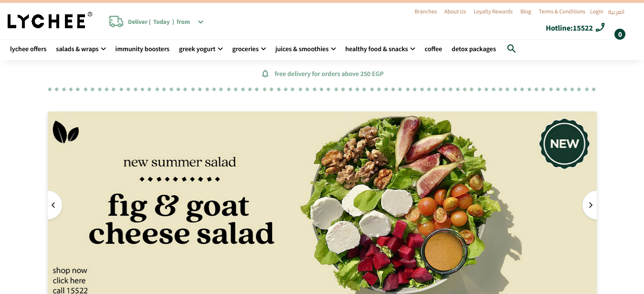Expand the Deliver Today dropdown

tap(201, 22)
